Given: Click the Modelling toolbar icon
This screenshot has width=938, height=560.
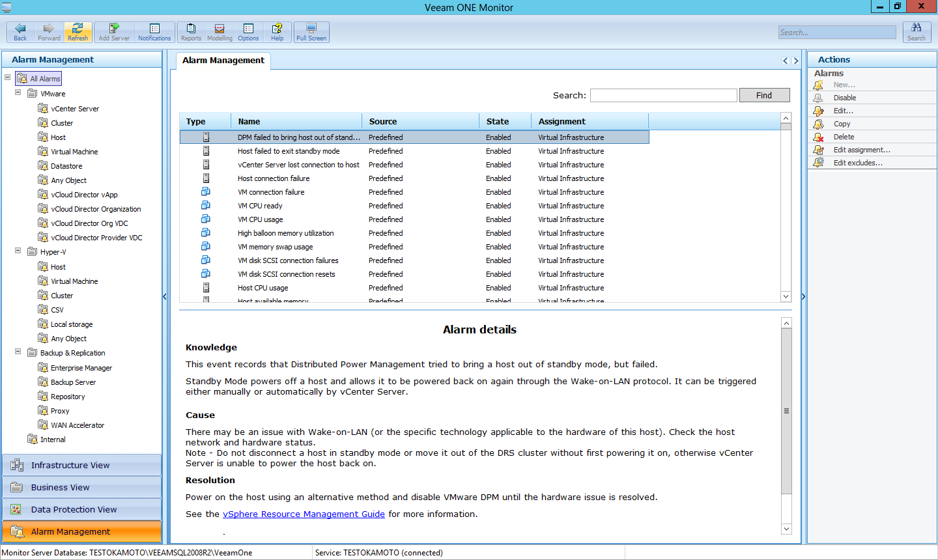Looking at the screenshot, I should (220, 32).
